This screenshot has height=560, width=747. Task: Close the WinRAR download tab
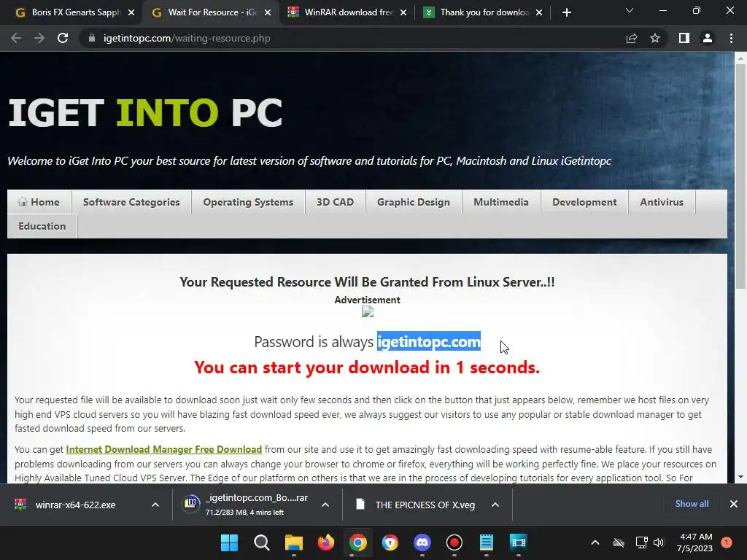(403, 12)
